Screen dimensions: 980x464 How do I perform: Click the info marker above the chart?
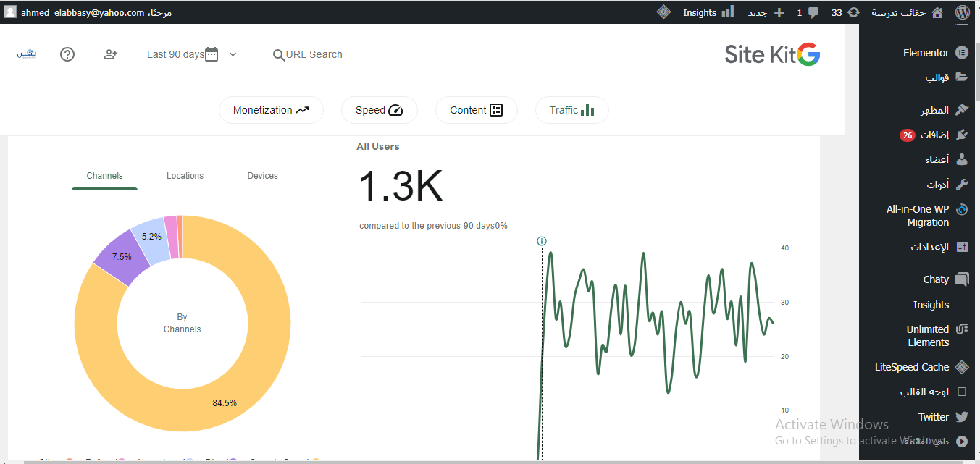coord(541,241)
